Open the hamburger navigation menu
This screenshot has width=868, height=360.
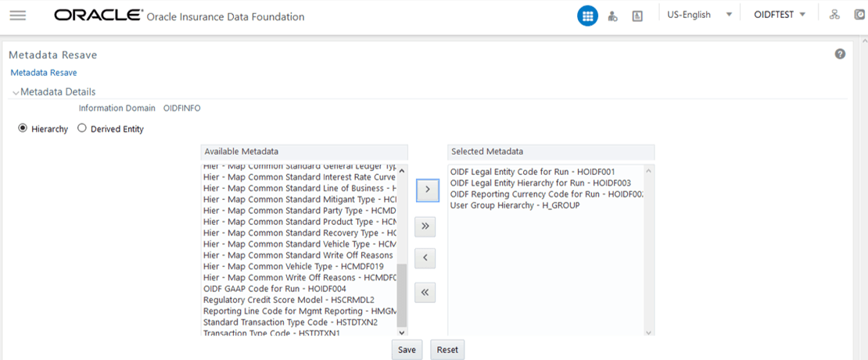pos(18,16)
